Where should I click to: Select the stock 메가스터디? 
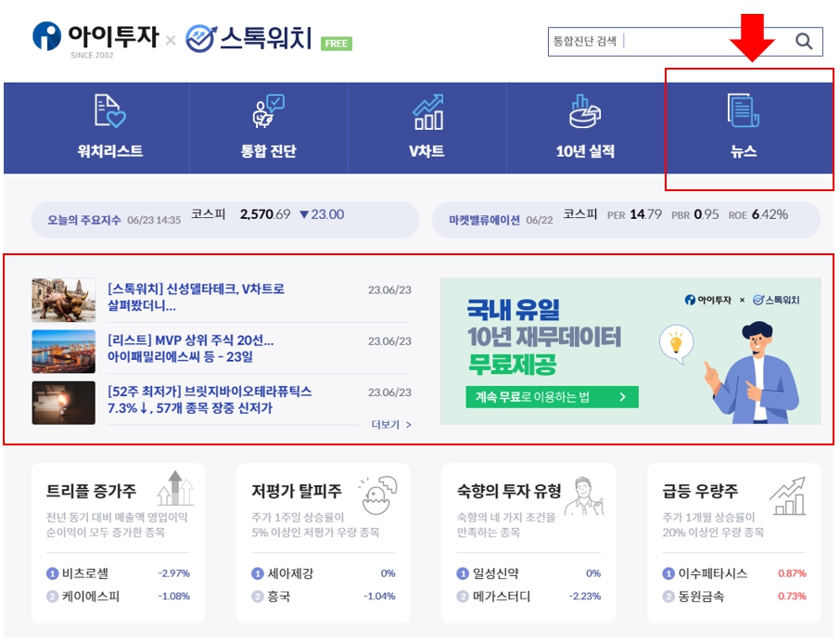pos(502,597)
